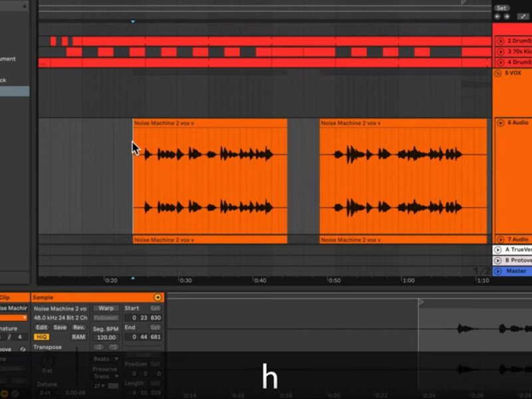Jump to the previous locator arrow
This screenshot has width=532, height=399.
point(497,17)
